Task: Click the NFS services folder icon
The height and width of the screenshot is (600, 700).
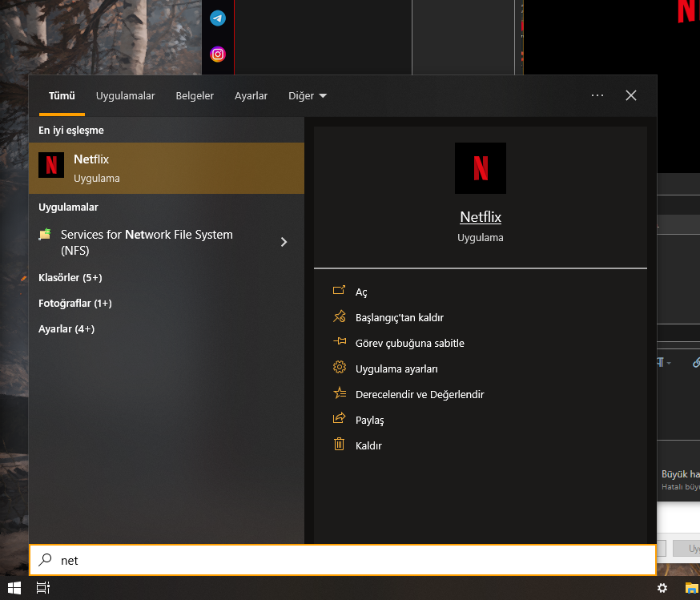Action: (x=45, y=235)
